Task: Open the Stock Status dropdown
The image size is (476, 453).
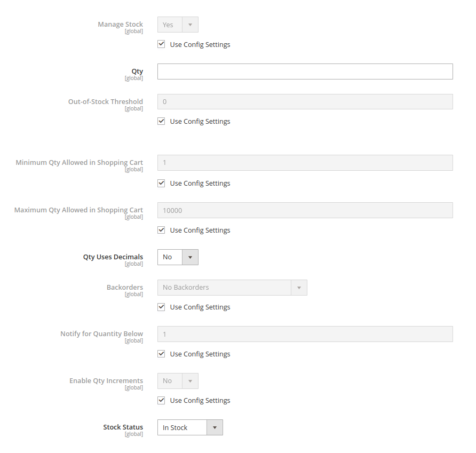Action: [190, 427]
